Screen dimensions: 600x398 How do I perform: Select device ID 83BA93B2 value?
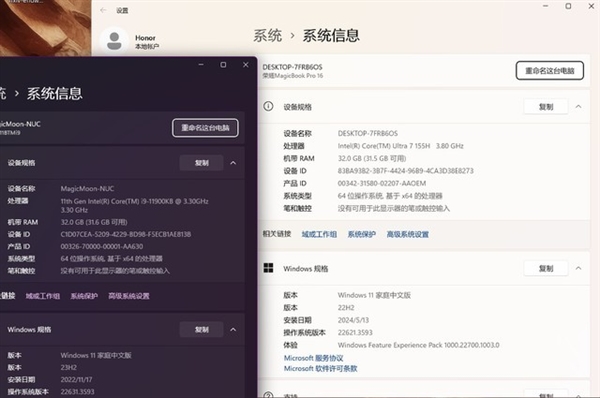click(x=406, y=171)
